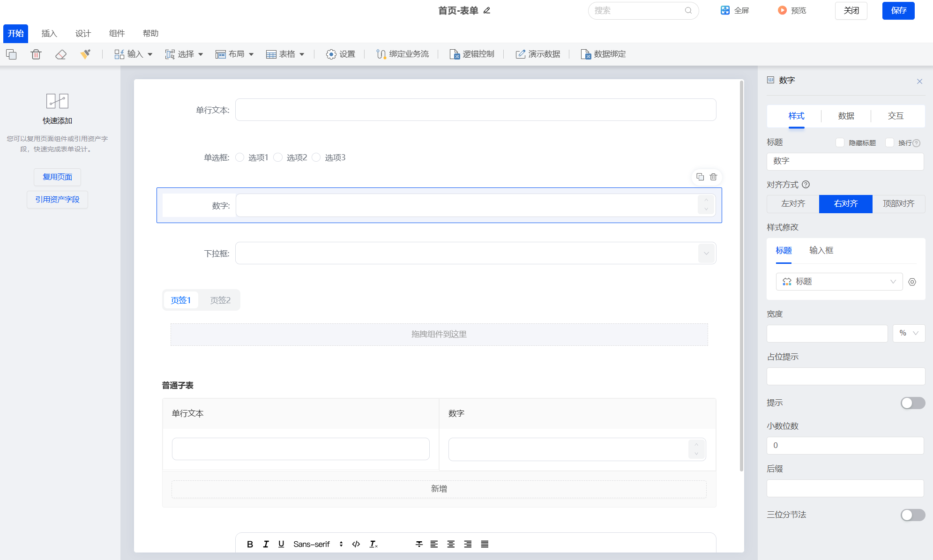This screenshot has height=560, width=933.
Task: Click the clear formatting icon
Action: pos(373,544)
